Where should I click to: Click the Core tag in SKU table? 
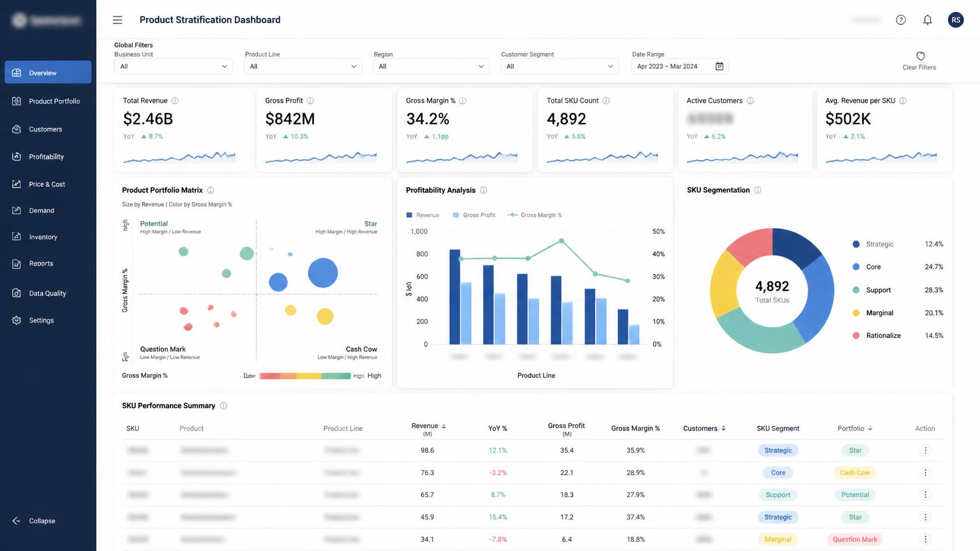[x=778, y=473]
